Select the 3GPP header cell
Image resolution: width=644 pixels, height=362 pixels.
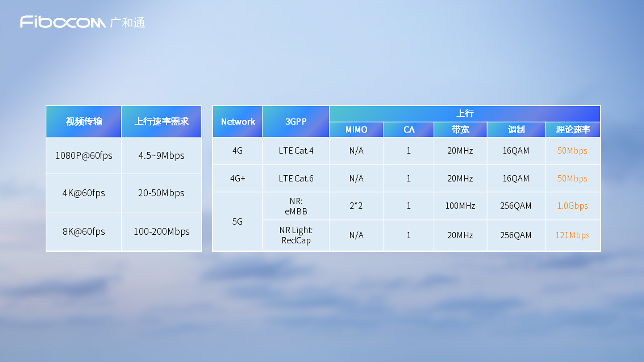296,122
